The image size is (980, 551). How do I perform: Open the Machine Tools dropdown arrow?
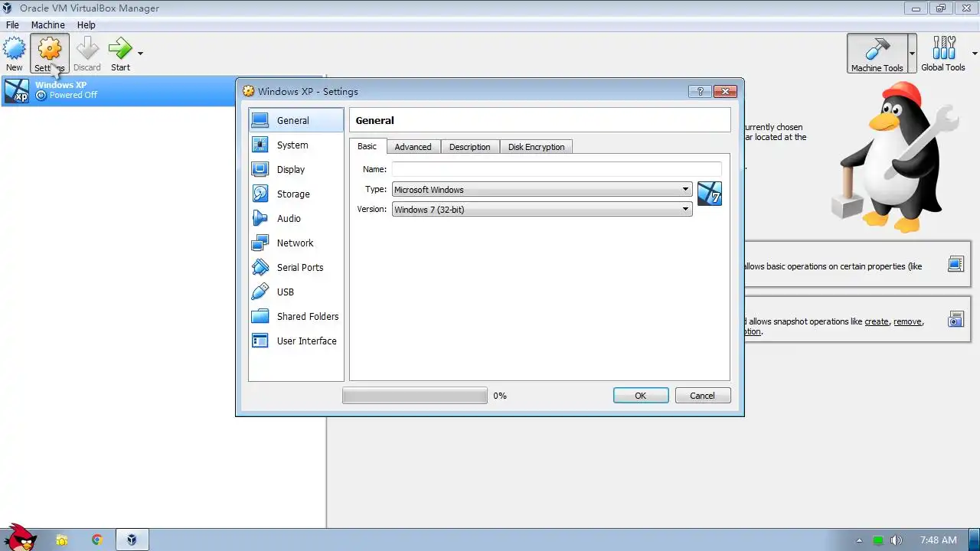pos(912,54)
